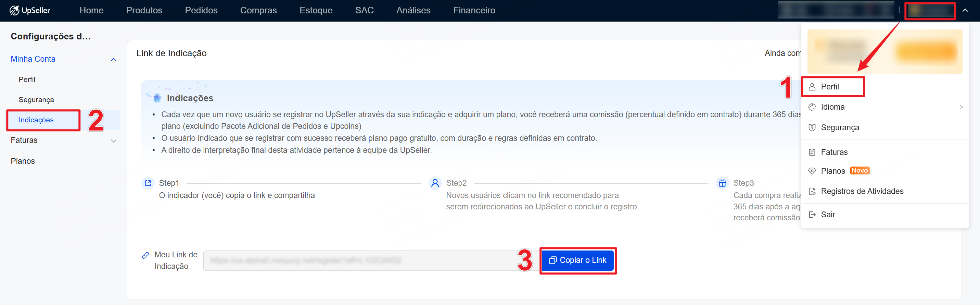Open the Financeiro top menu
Image resolution: width=980 pixels, height=305 pixels.
click(x=474, y=11)
